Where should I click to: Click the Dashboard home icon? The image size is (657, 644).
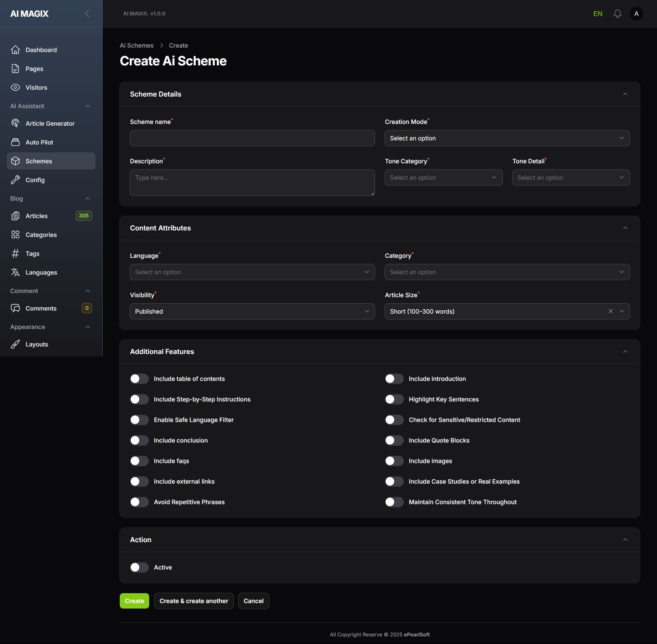click(15, 50)
